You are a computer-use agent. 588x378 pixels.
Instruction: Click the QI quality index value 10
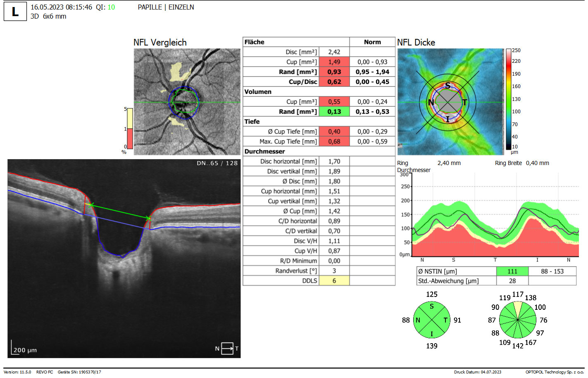(111, 7)
